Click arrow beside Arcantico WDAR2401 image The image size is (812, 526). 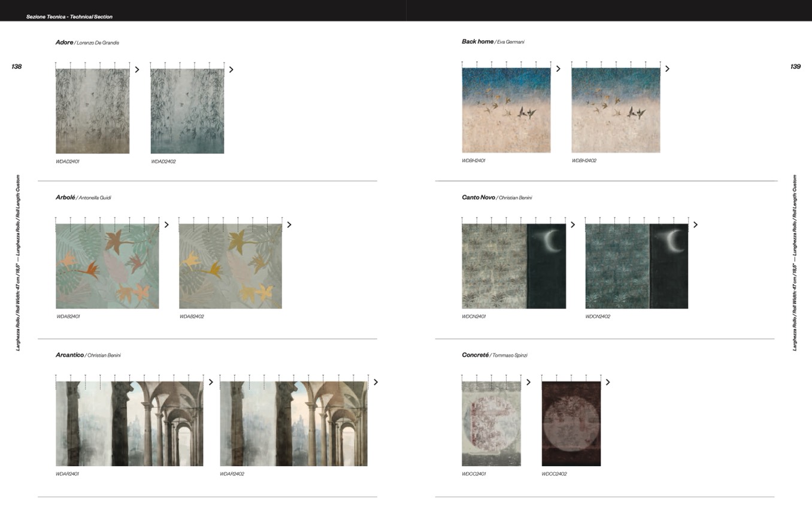click(x=211, y=382)
